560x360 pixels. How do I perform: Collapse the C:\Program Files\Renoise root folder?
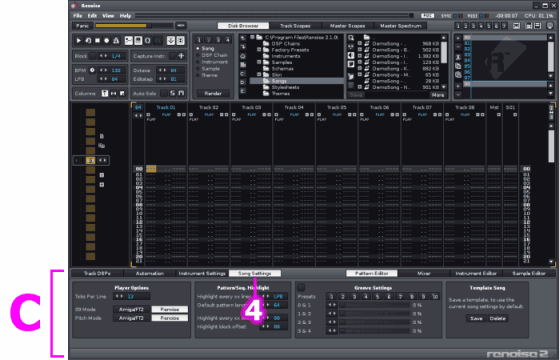pyautogui.click(x=252, y=37)
